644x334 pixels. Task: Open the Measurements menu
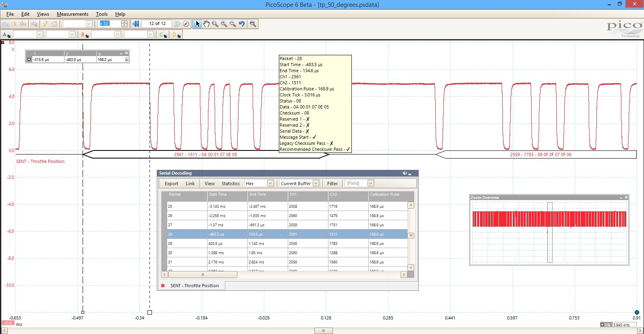pyautogui.click(x=73, y=14)
